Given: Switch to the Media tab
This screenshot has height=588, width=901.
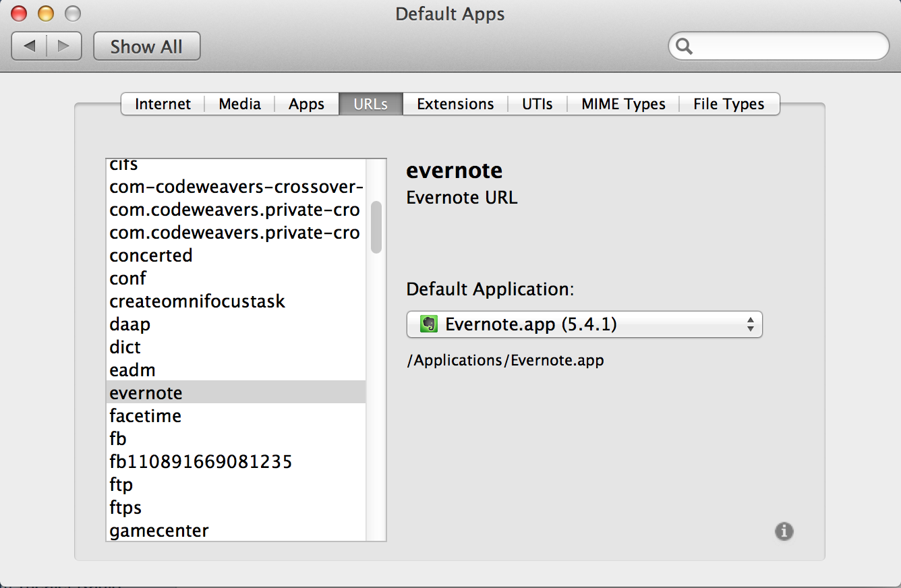Looking at the screenshot, I should click(x=239, y=104).
